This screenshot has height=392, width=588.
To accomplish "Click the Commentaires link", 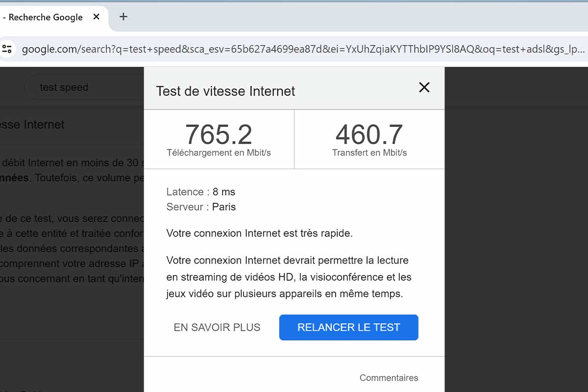I will (x=389, y=378).
